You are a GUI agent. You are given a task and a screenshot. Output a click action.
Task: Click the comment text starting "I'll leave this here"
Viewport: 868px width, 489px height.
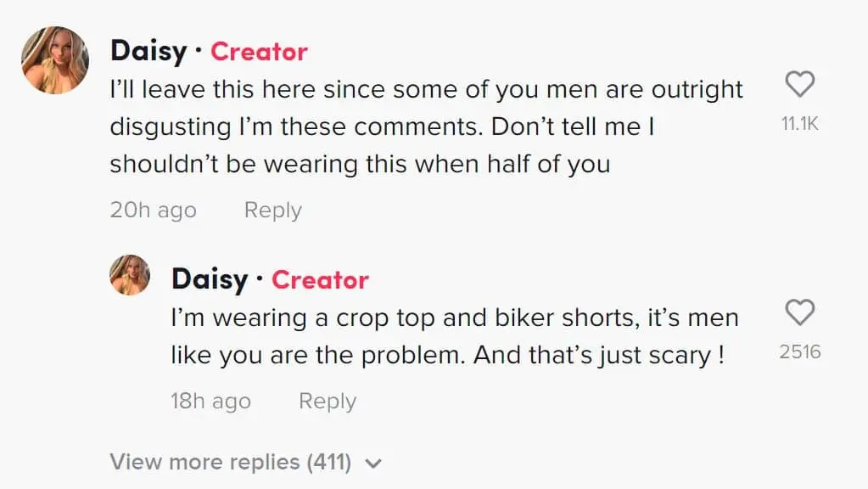point(426,89)
